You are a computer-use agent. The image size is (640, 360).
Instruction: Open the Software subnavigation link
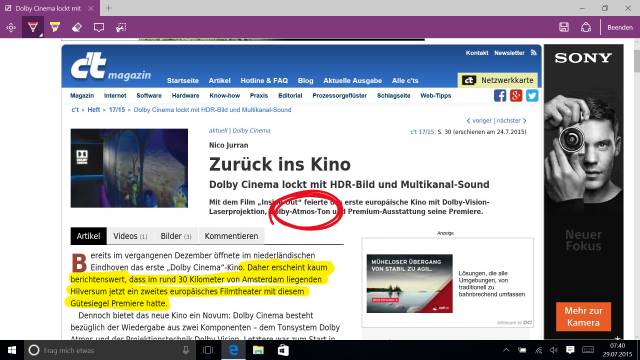click(149, 96)
